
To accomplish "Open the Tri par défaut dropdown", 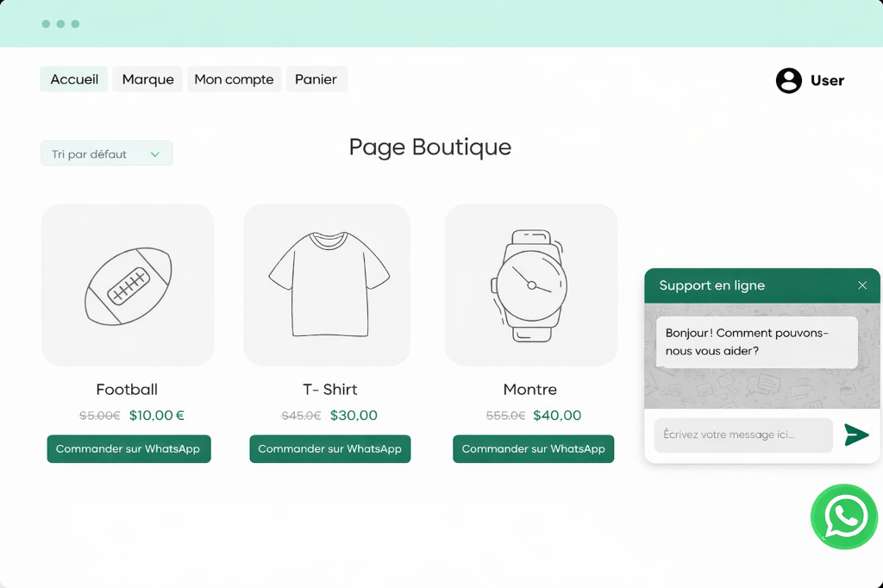I will click(x=106, y=153).
